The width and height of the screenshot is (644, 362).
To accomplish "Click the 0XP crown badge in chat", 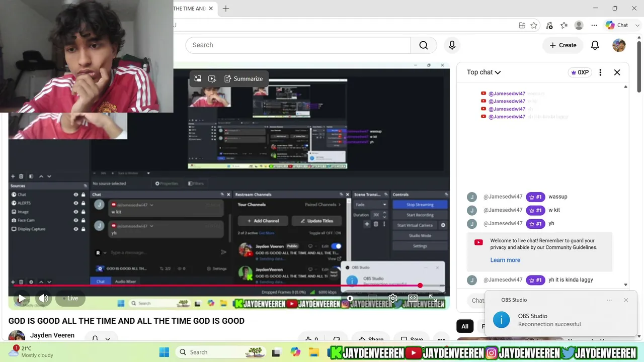I will (580, 72).
